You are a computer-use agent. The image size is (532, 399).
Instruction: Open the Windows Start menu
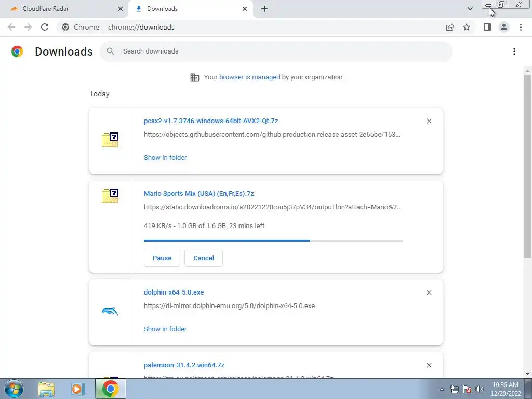(14, 389)
